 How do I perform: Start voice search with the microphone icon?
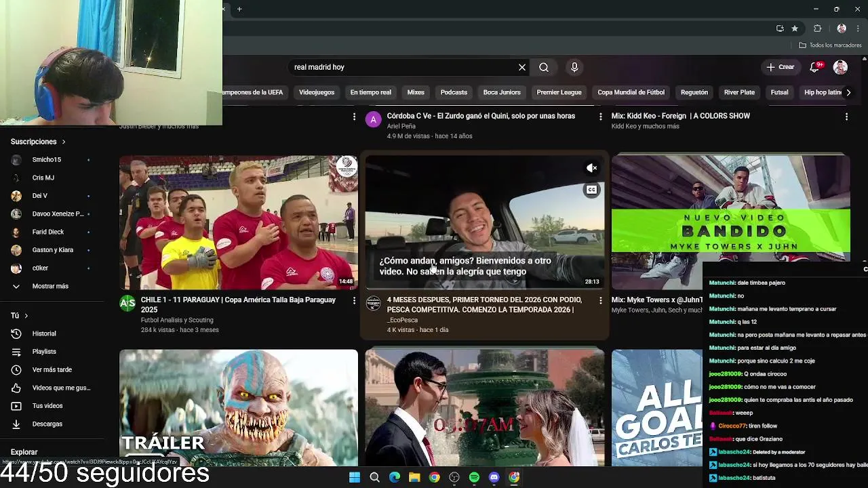[x=574, y=67]
